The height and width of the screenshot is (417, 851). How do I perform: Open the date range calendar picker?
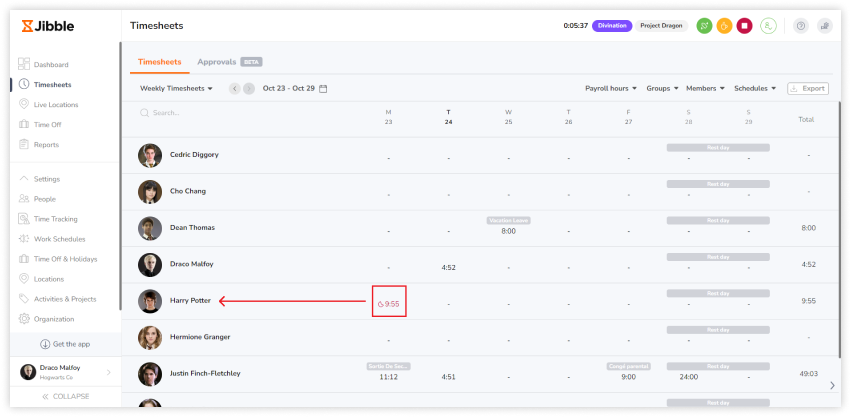[323, 89]
